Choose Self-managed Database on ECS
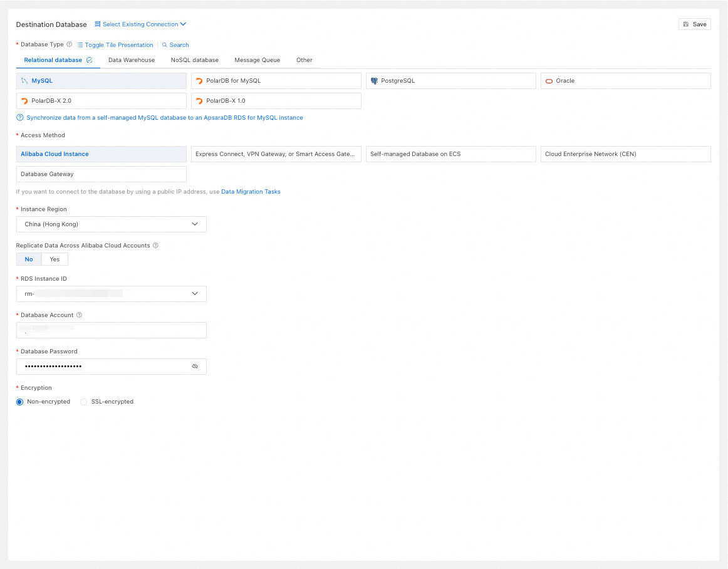Viewport: 728px width, 569px height. click(451, 154)
